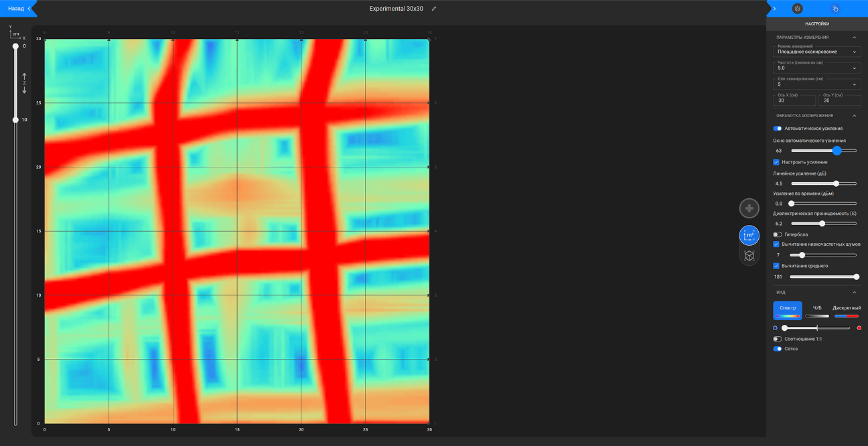Disable the Автоматическое усиление toggle
Image resolution: width=868 pixels, height=446 pixels.
(778, 128)
